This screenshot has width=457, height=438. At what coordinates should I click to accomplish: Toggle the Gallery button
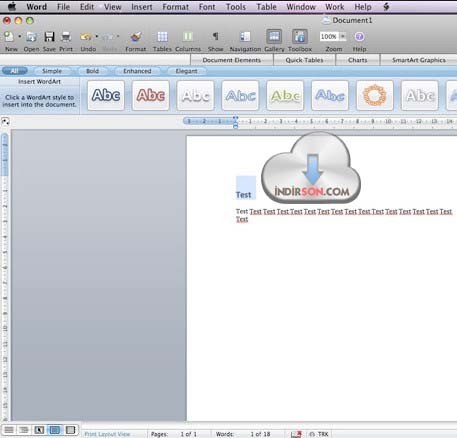pos(274,36)
